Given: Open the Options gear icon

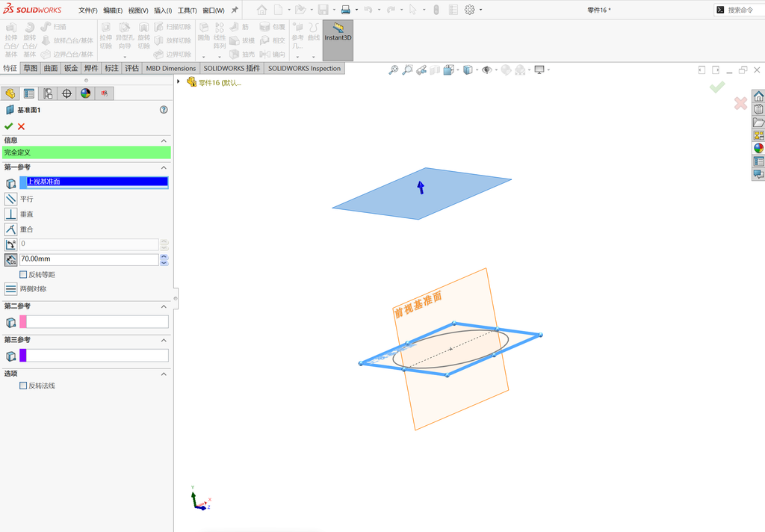Looking at the screenshot, I should (x=469, y=10).
